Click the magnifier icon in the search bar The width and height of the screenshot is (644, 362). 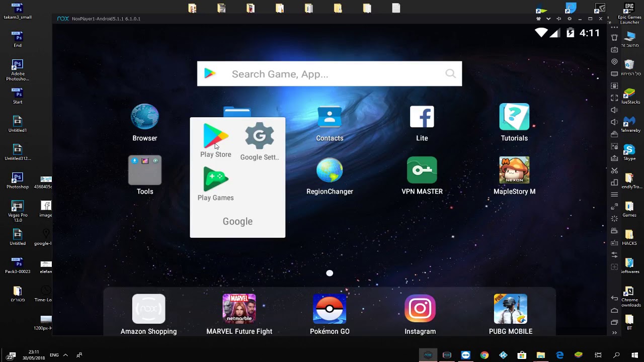[451, 74]
